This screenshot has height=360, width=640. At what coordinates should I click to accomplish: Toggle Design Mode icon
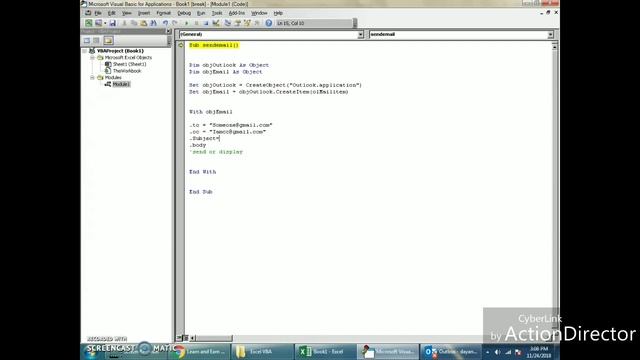tap(216, 23)
